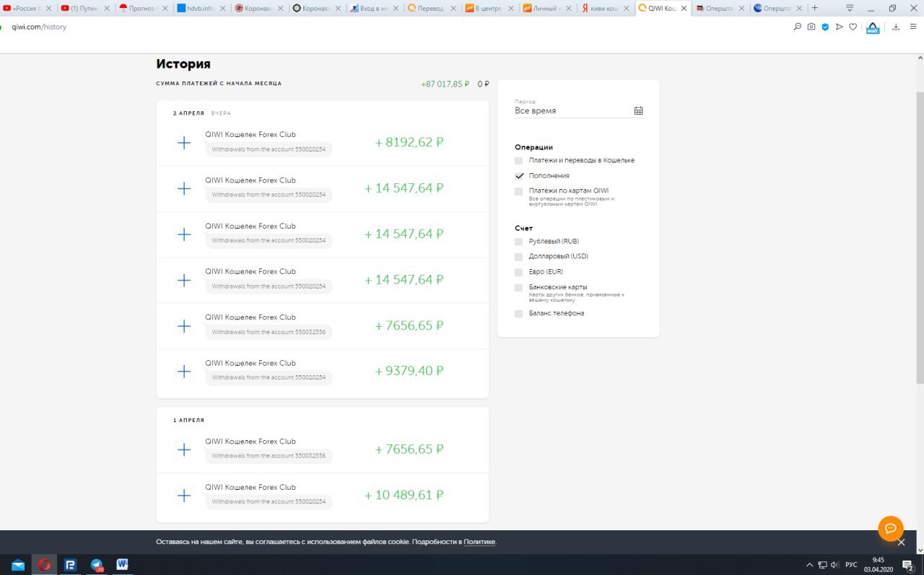Open a new browser tab

[x=815, y=8]
